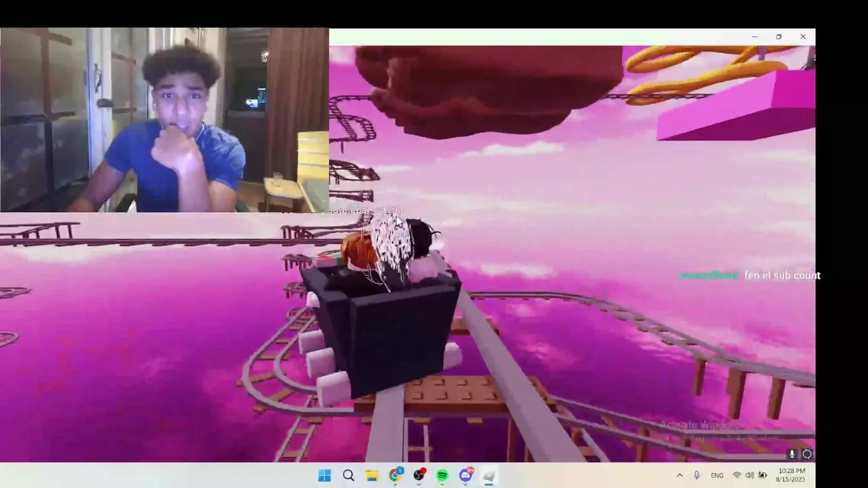Image resolution: width=868 pixels, height=488 pixels.
Task: Maximize or restore the Roblox window
Action: coord(778,37)
